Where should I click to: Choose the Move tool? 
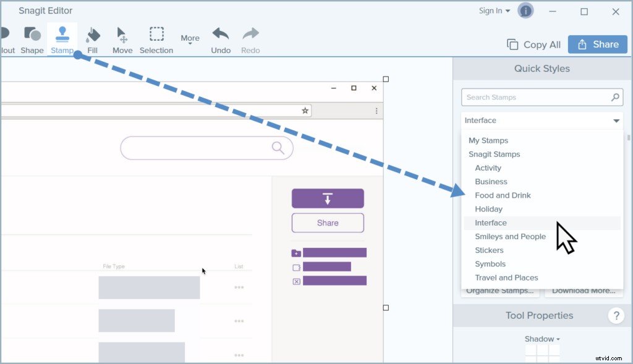(122, 38)
